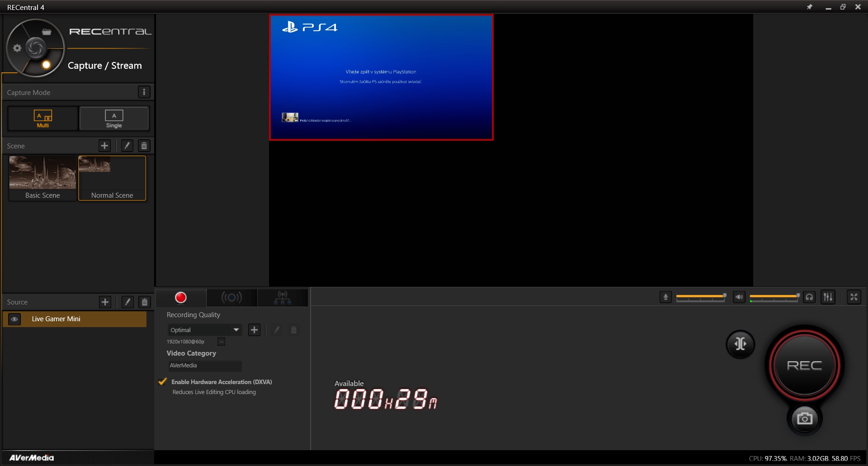Viewport: 868px width, 466px height.
Task: Click the AVerMedia video category field
Action: [205, 366]
